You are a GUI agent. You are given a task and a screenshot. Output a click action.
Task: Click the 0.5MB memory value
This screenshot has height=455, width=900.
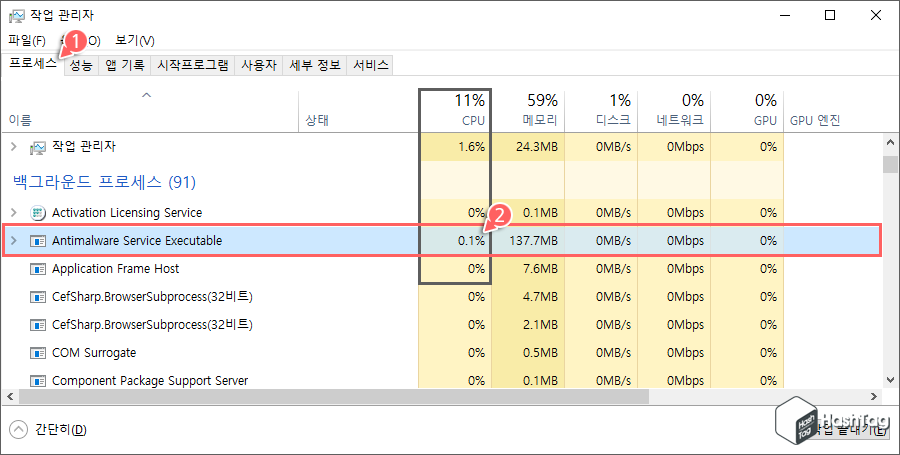point(540,353)
